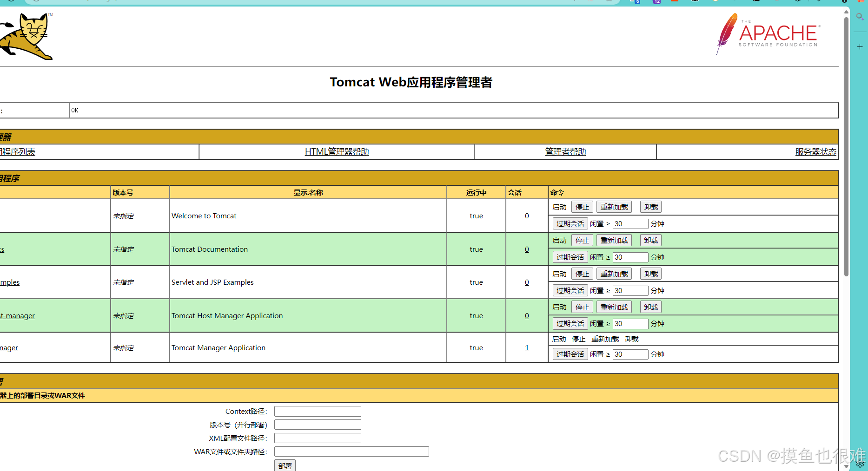Undeploy the Welcome to Tomcat application

click(x=651, y=207)
